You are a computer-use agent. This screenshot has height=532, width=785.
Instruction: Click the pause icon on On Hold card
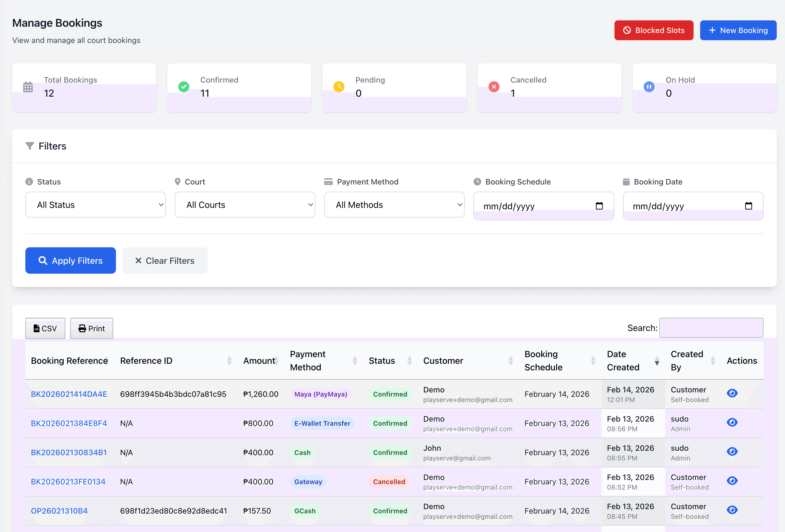tap(649, 87)
